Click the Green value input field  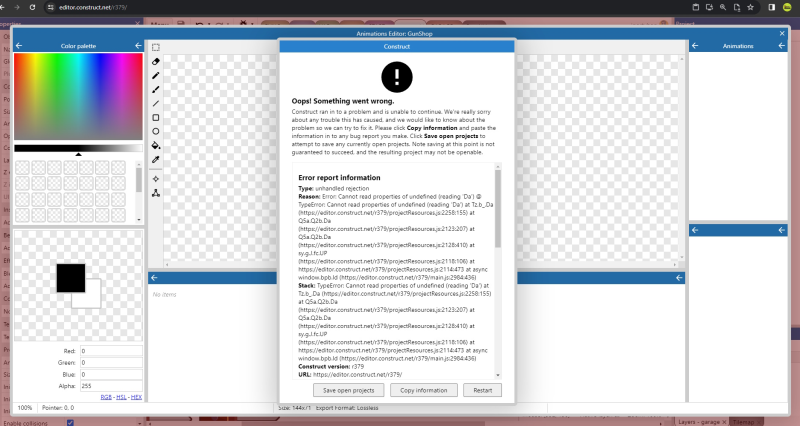[x=111, y=363]
